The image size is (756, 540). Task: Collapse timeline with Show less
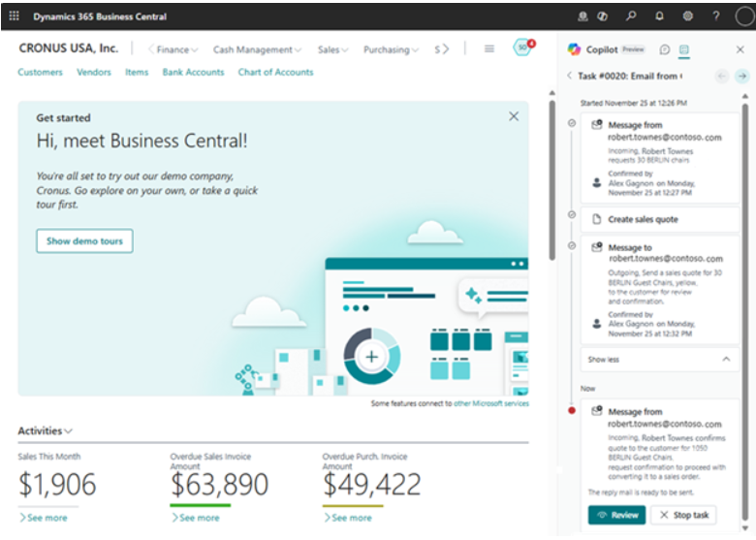(x=659, y=360)
